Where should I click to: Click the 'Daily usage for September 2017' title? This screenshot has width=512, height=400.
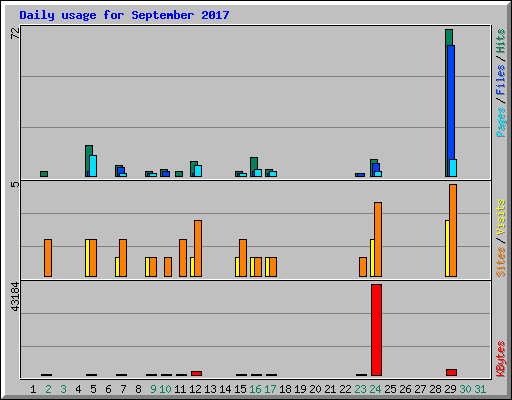point(124,15)
